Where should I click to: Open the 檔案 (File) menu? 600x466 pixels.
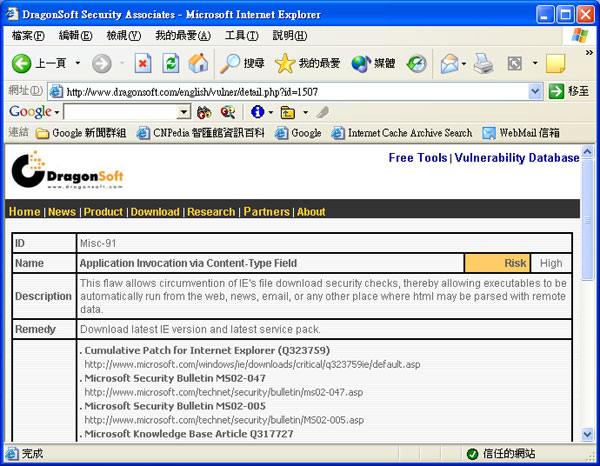(x=28, y=36)
